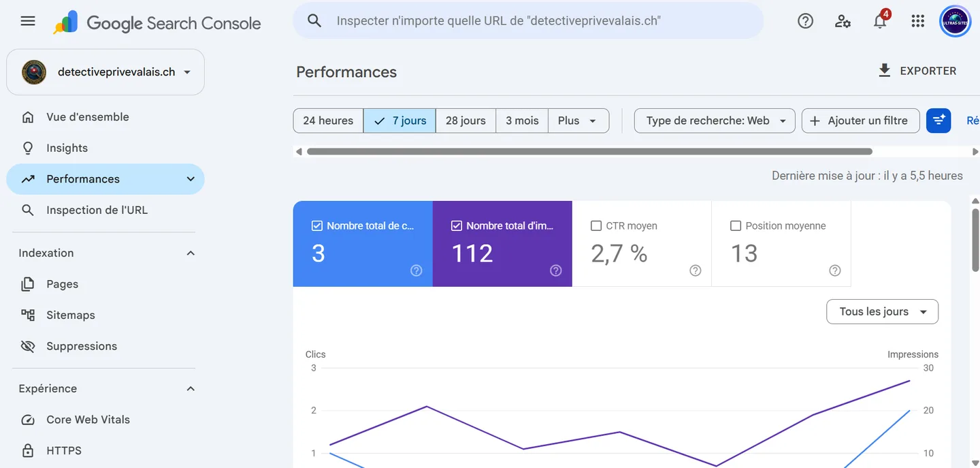Enable the Position moyenne checkbox
The width and height of the screenshot is (980, 468).
736,225
